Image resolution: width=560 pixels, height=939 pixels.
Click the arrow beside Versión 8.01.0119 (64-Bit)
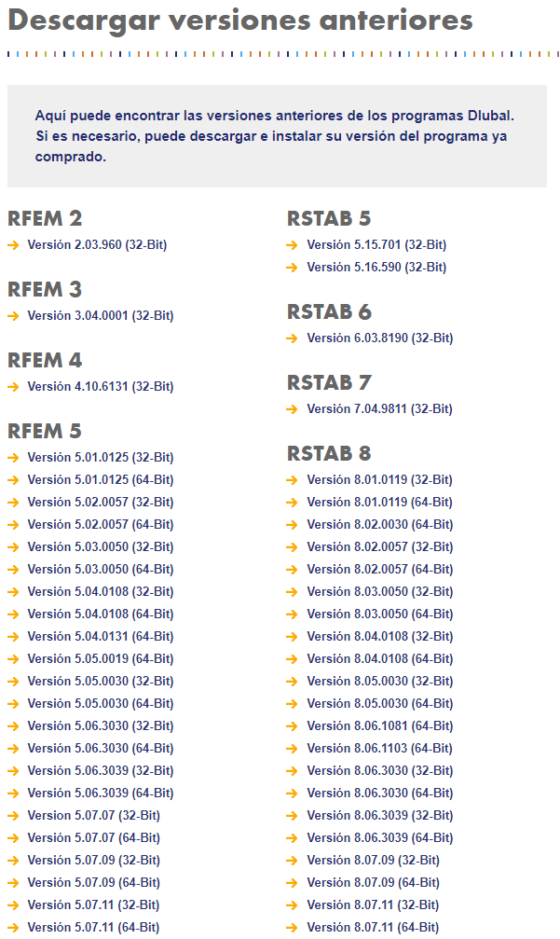click(291, 502)
